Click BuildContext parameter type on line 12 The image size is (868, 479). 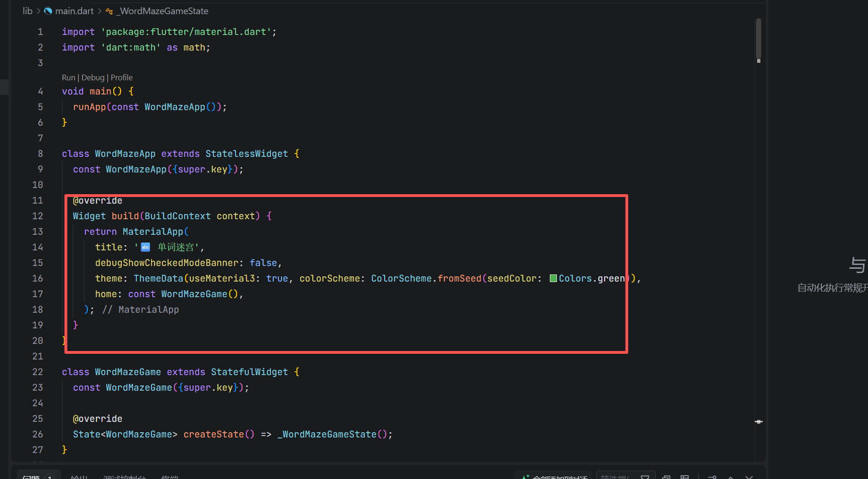coord(177,216)
